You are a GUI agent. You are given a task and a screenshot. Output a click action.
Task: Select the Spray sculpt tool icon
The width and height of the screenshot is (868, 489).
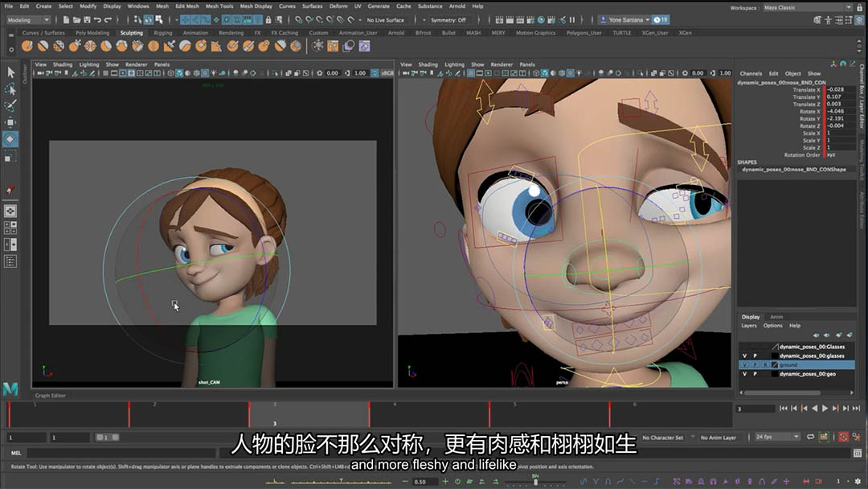click(137, 46)
